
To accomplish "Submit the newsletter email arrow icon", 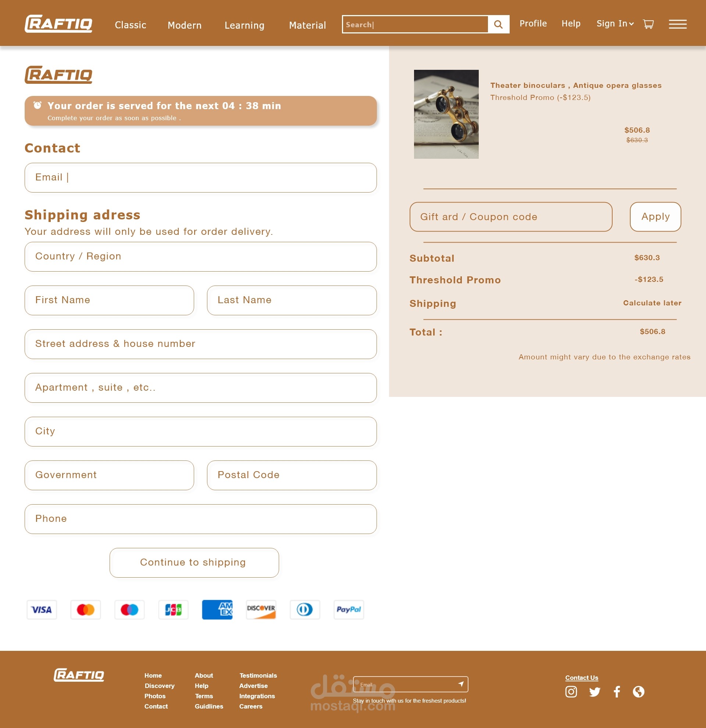I will point(461,684).
